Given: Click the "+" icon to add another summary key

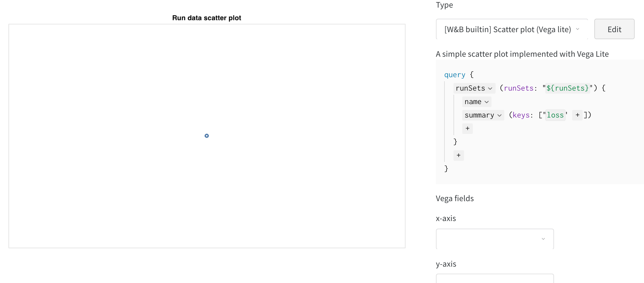Looking at the screenshot, I should click(x=577, y=115).
